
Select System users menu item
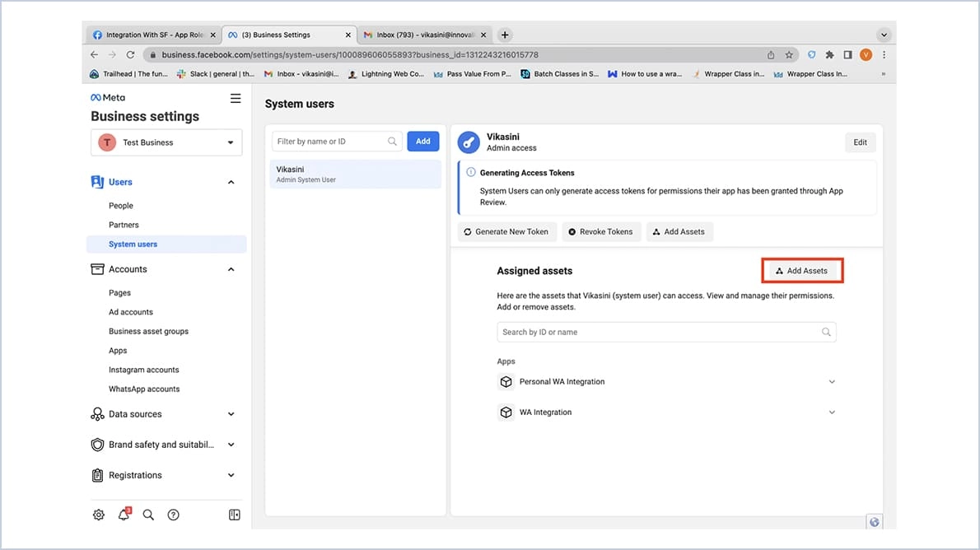tap(166, 244)
